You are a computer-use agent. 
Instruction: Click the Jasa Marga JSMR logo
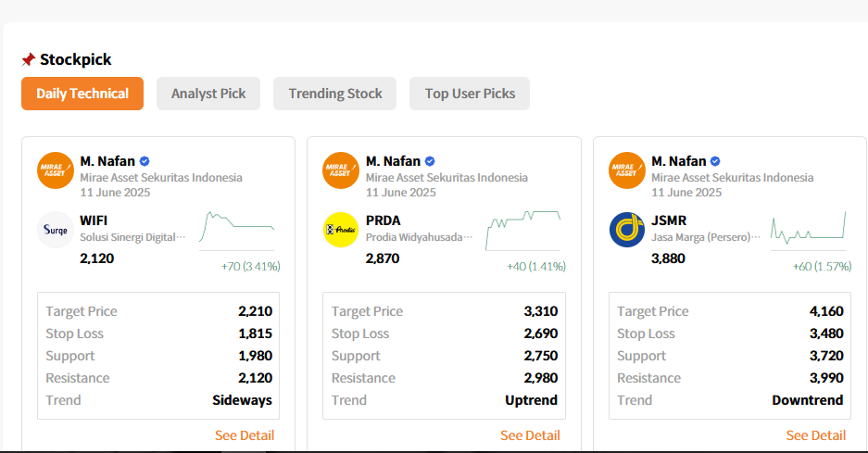626,230
